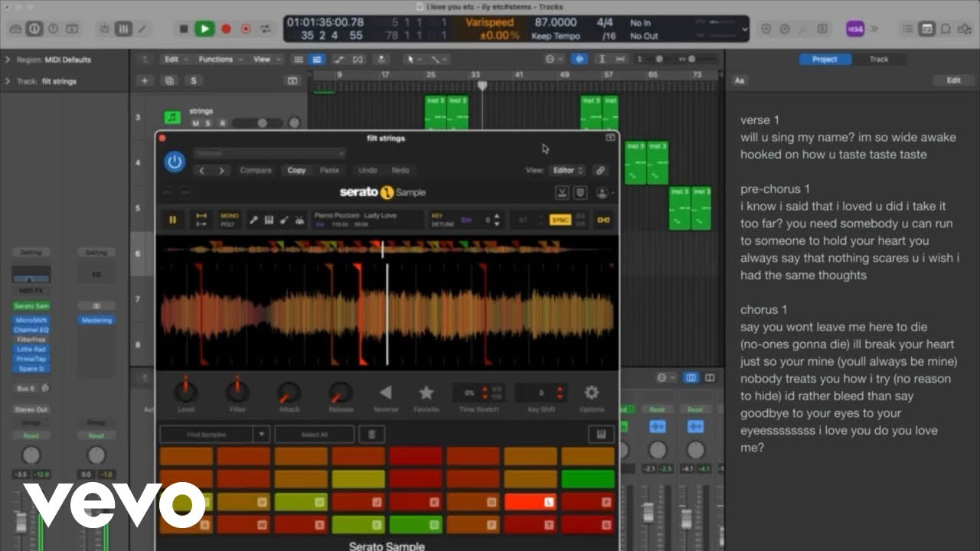Open the Library button in the control bar

click(x=15, y=29)
